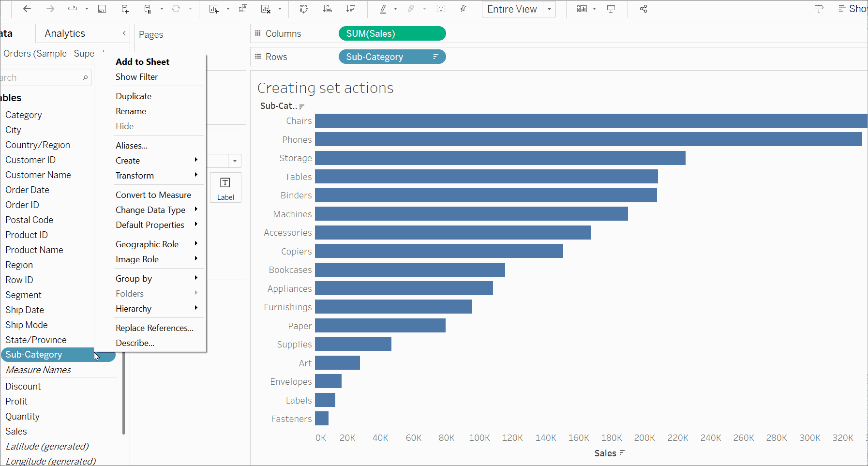The width and height of the screenshot is (868, 466).
Task: Click the New Data Source icon
Action: pyautogui.click(x=125, y=9)
